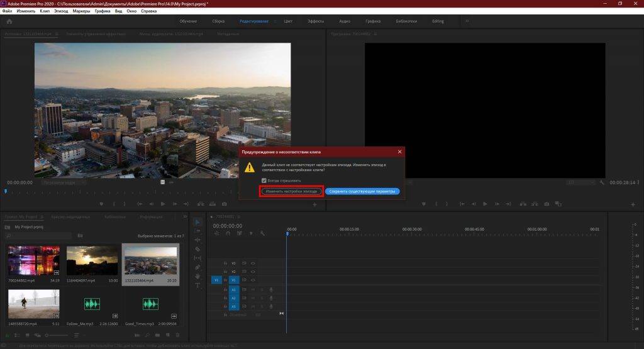
Task: Select the 1164404097.mp4 sunset thumbnail
Action: click(x=91, y=260)
